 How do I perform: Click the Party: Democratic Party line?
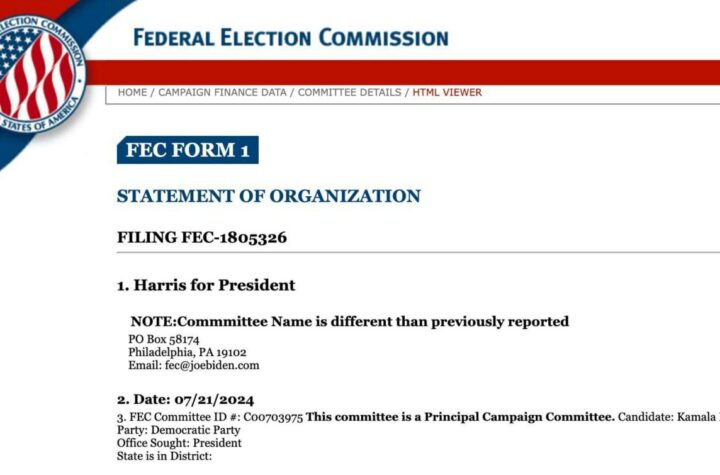179,430
